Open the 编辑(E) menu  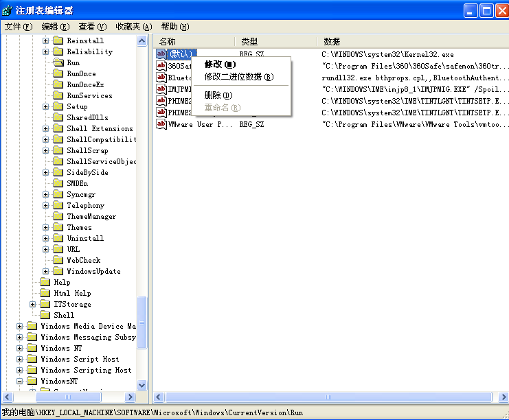point(56,27)
